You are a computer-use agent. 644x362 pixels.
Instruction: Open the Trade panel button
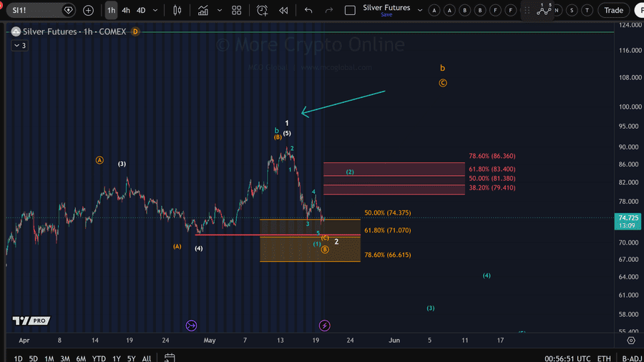(x=614, y=10)
